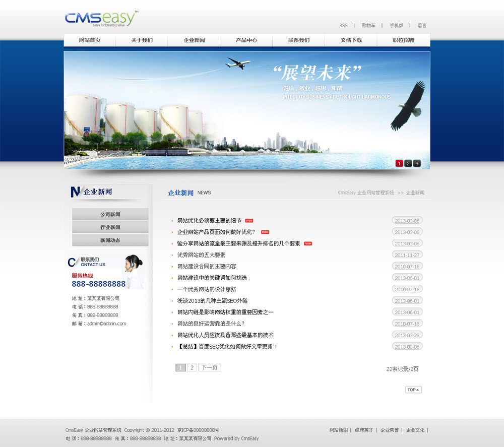
Task: Click the contact us hotline image
Action: pos(106,272)
